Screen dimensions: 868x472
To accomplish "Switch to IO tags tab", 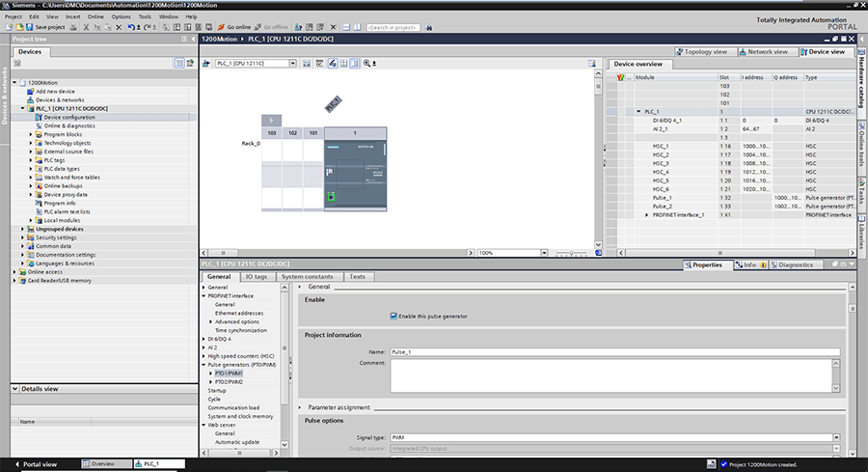I will coord(256,276).
